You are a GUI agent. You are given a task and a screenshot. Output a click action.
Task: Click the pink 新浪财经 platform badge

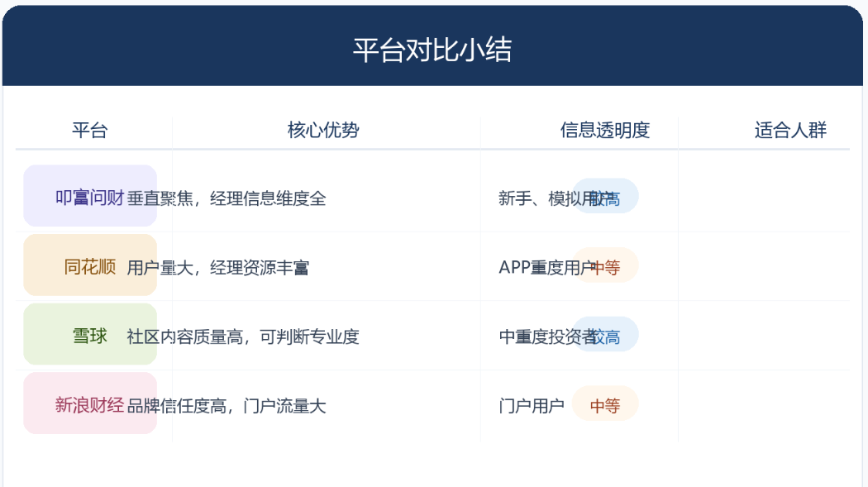(x=89, y=403)
